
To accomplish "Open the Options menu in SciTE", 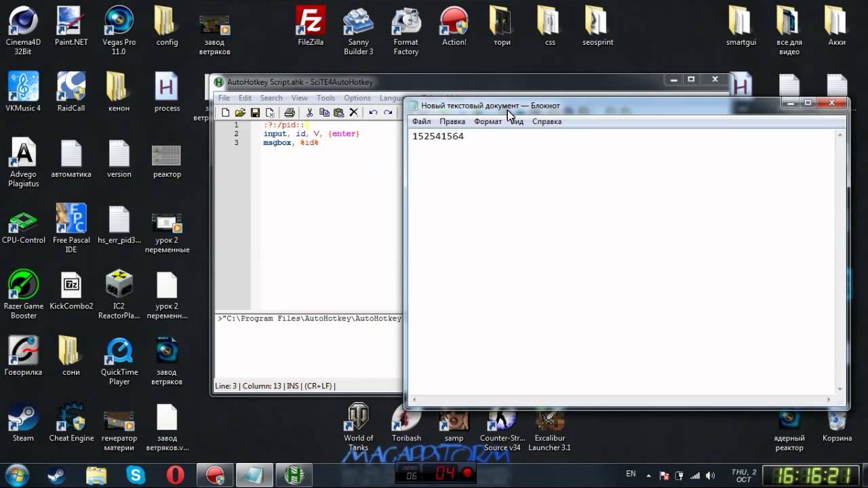I will point(357,98).
